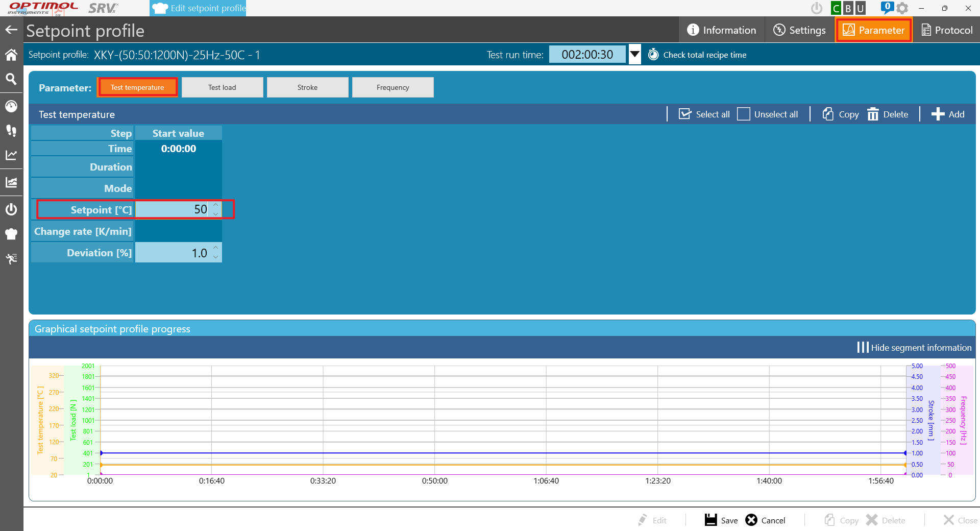The height and width of the screenshot is (531, 980).
Task: Click the Frequency [Hz] axis label
Action: point(963,420)
